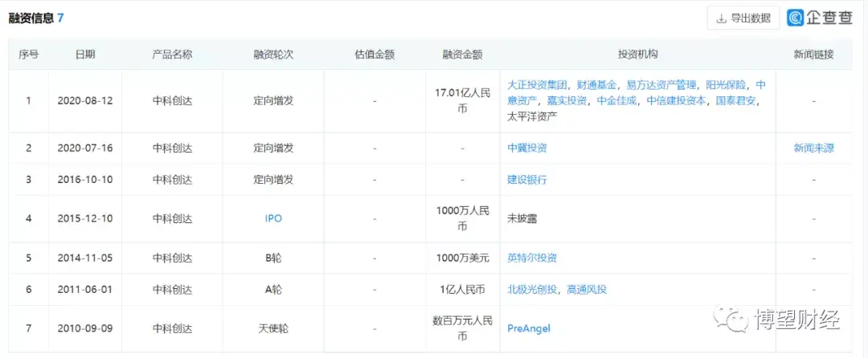Click the IPO funding round link
Viewport: 868px width, 358px height.
273,219
